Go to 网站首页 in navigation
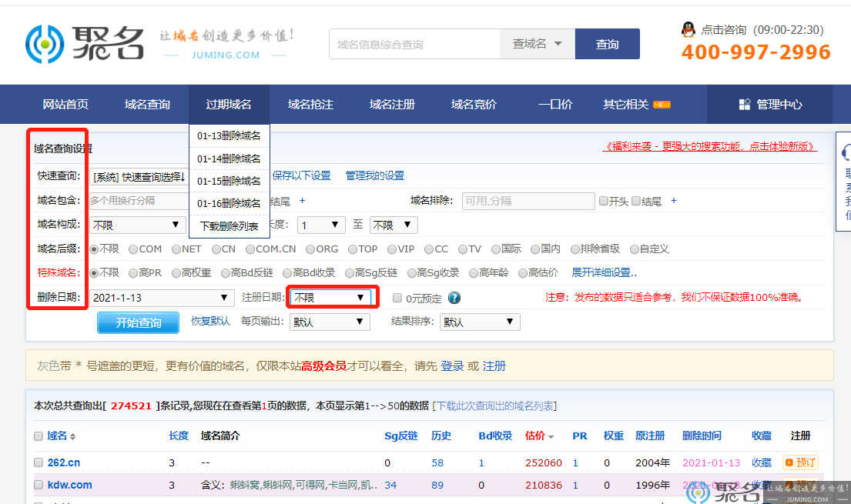The height and width of the screenshot is (504, 851). (x=65, y=104)
